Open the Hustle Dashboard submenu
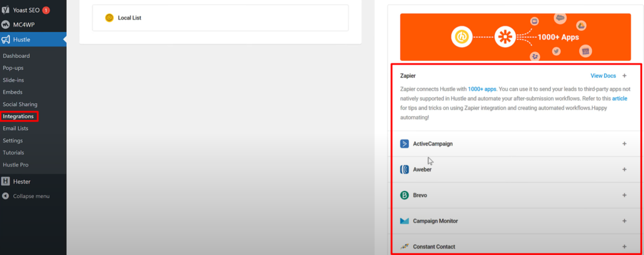Viewport: 644px width, 255px height. tap(16, 56)
